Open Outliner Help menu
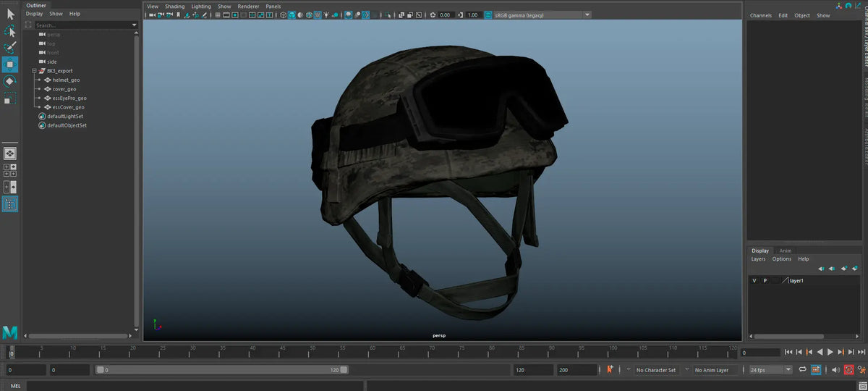The image size is (868, 391). pos(75,14)
